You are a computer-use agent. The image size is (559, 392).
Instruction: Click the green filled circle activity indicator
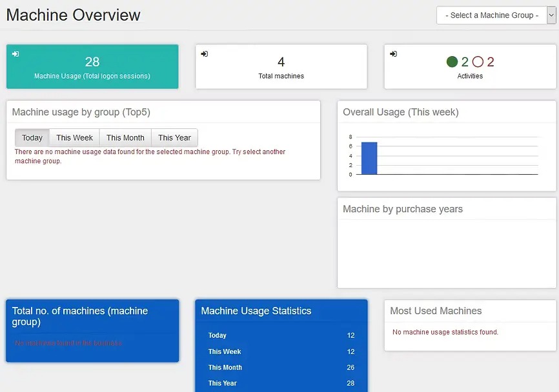[452, 63]
